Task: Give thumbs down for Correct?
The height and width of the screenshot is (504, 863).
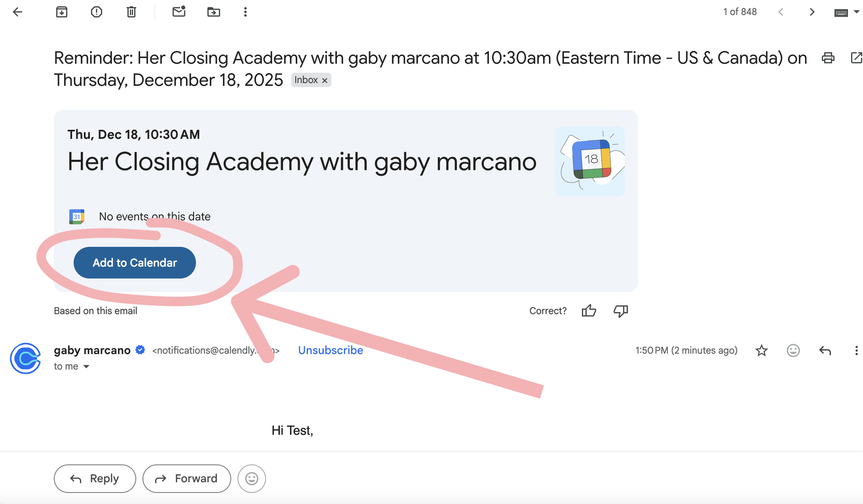Action: (x=620, y=311)
